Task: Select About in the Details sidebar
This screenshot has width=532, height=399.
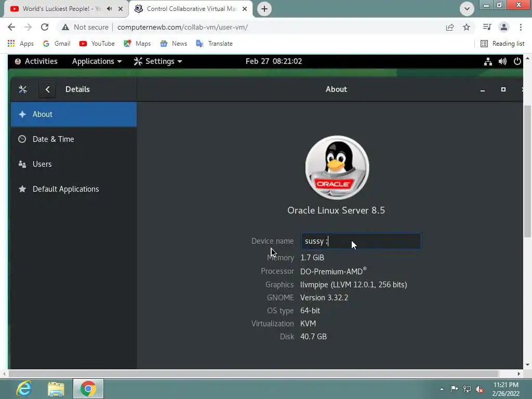Action: coord(74,114)
